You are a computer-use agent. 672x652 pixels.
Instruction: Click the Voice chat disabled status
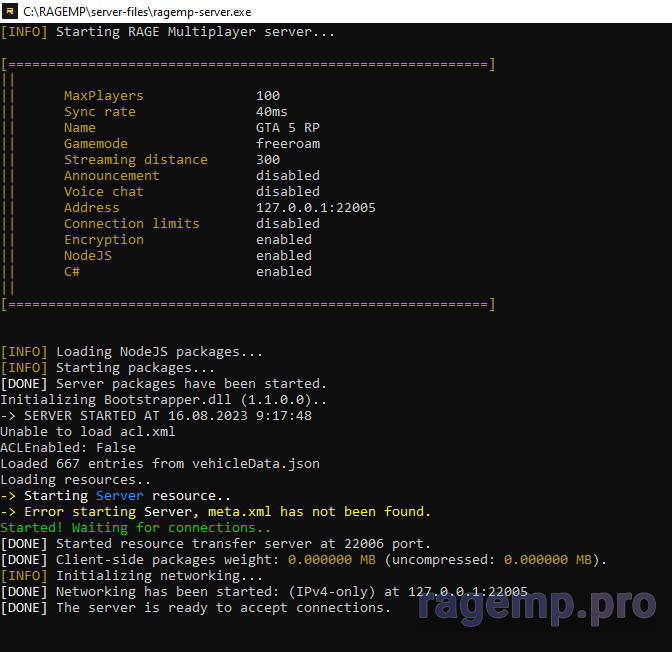click(288, 192)
